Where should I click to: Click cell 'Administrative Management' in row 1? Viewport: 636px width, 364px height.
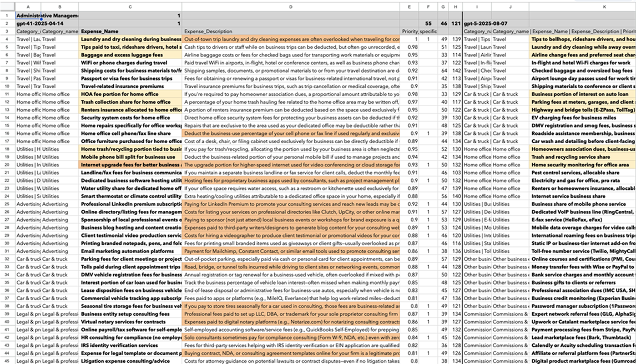click(x=47, y=16)
